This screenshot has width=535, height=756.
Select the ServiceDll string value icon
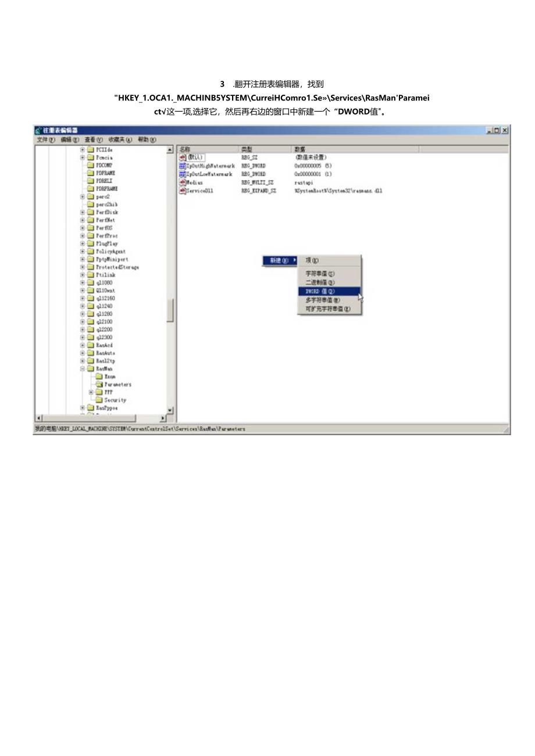(183, 190)
